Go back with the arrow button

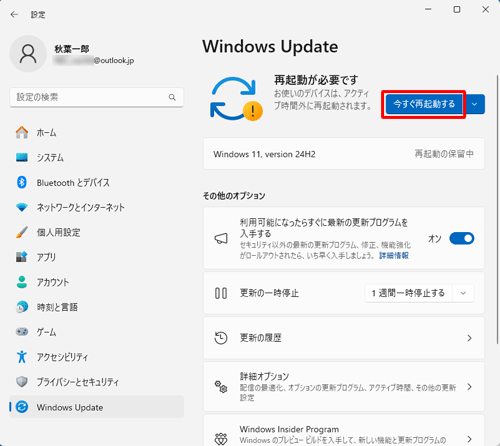point(14,15)
